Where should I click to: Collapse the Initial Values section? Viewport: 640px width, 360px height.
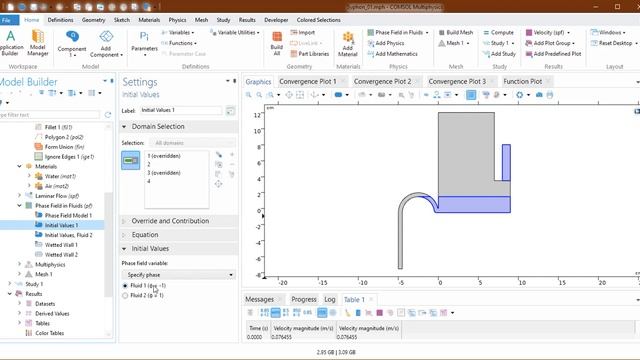[124, 249]
